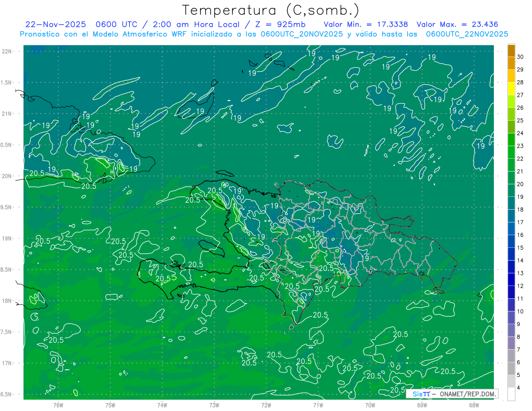532x411 pixels.
Task: Click the legend value '10'
Action: [x=520, y=311]
